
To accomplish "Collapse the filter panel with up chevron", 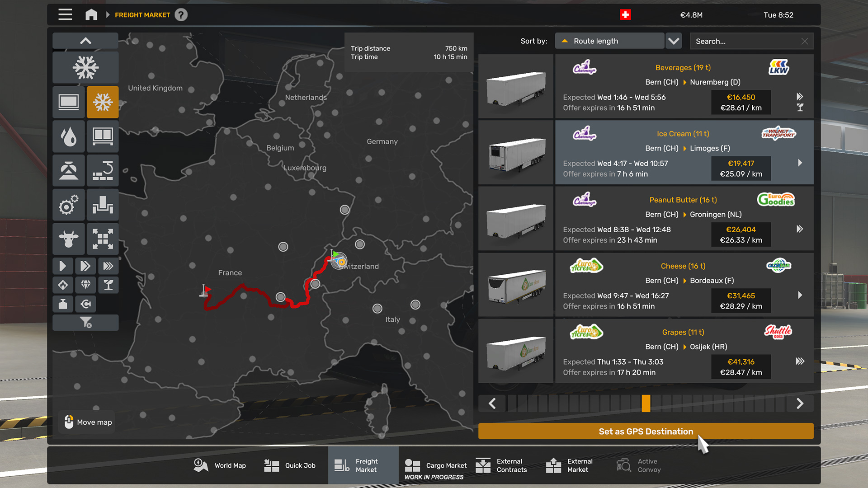I will point(85,41).
